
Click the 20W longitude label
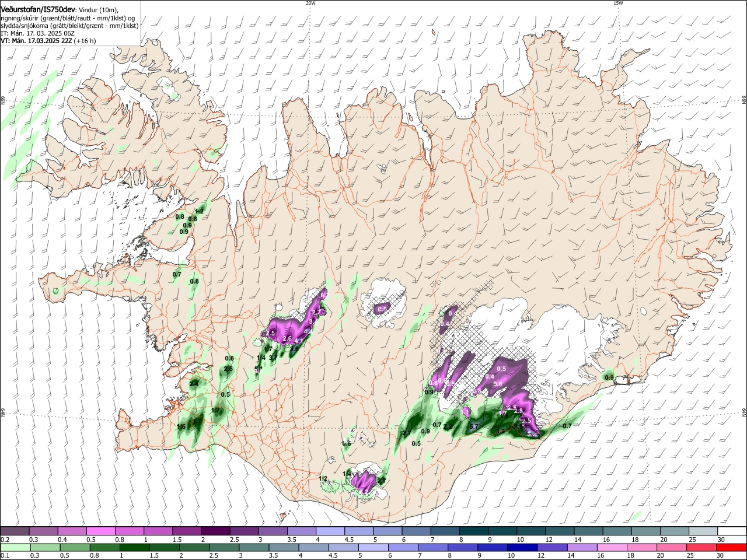tap(310, 3)
